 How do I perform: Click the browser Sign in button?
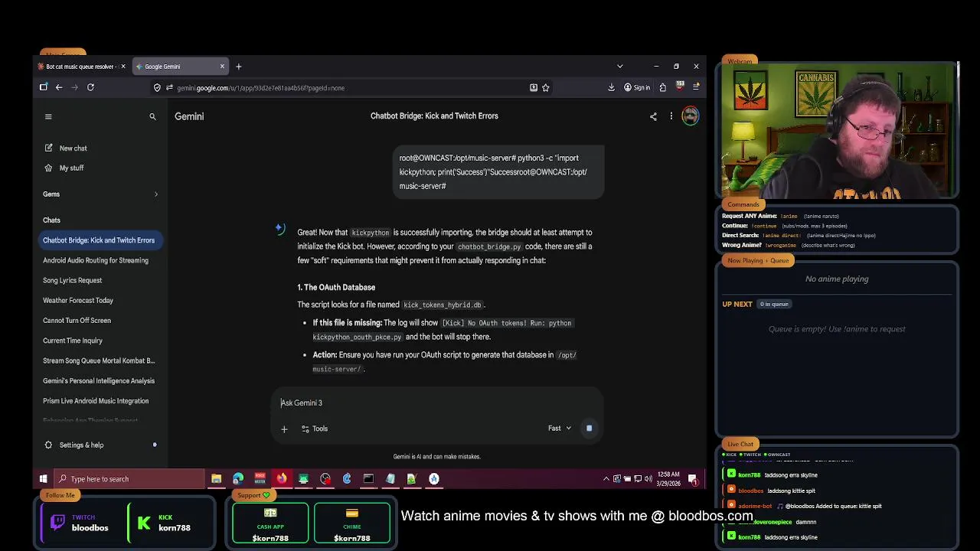637,87
